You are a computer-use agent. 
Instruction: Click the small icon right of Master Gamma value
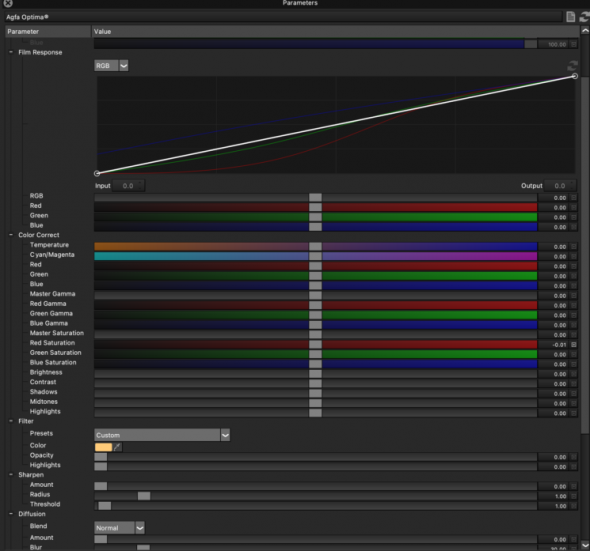tap(573, 295)
